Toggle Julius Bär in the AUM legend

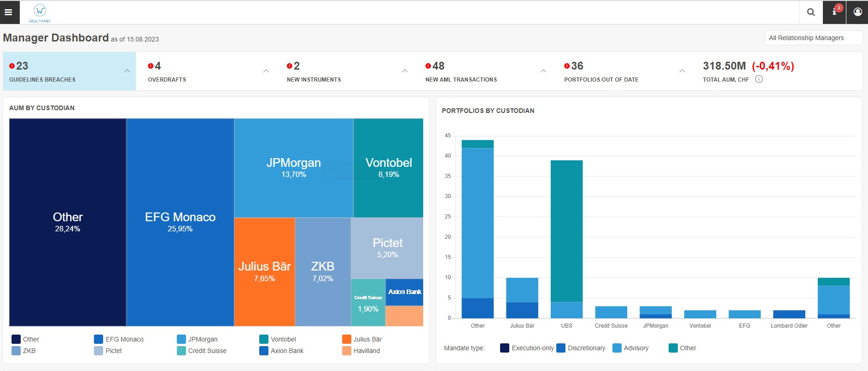(x=362, y=339)
